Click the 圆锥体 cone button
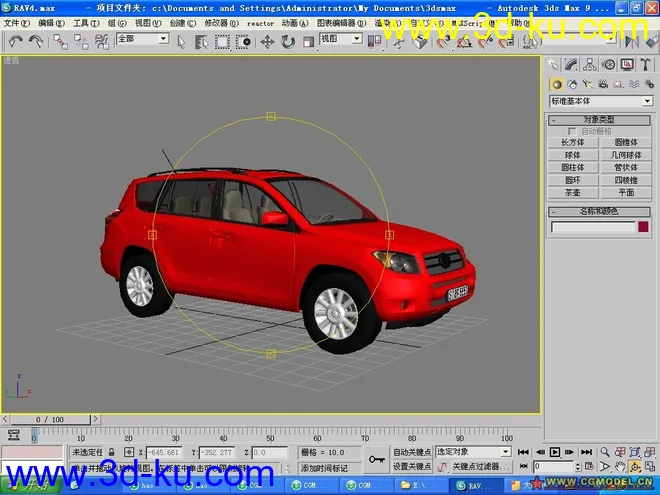The height and width of the screenshot is (495, 660). [626, 143]
